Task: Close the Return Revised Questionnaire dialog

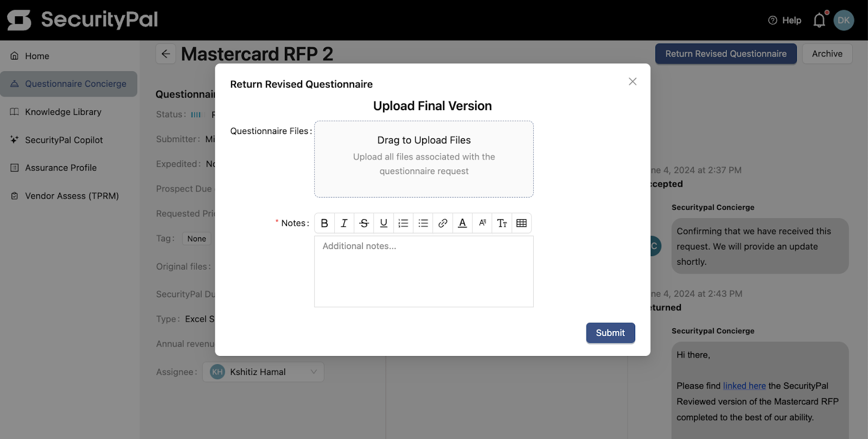Action: [x=633, y=81]
